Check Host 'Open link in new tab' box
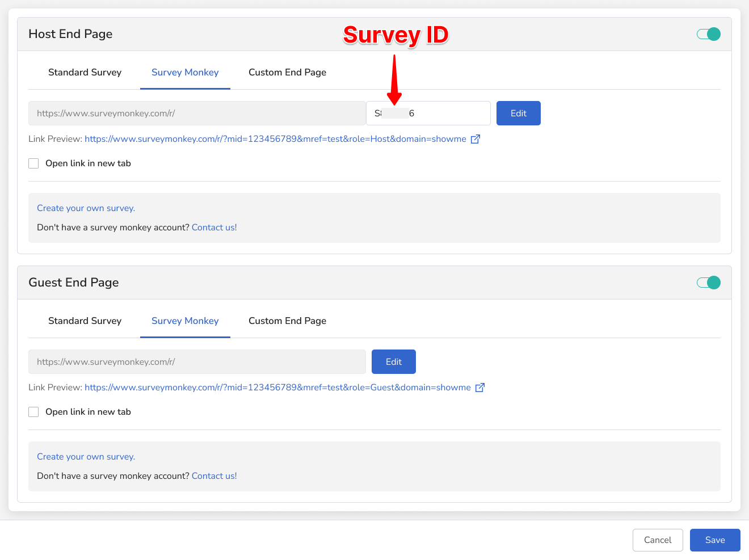This screenshot has height=560, width=749. coord(33,163)
